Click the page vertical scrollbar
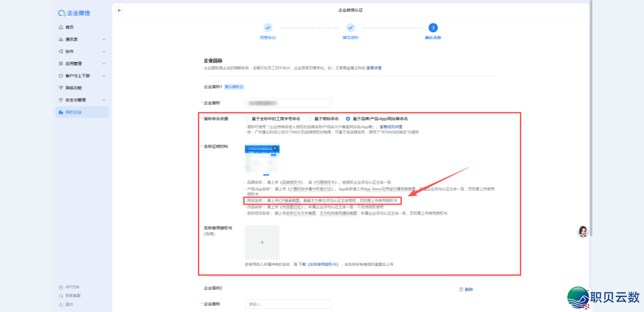 click(592, 118)
